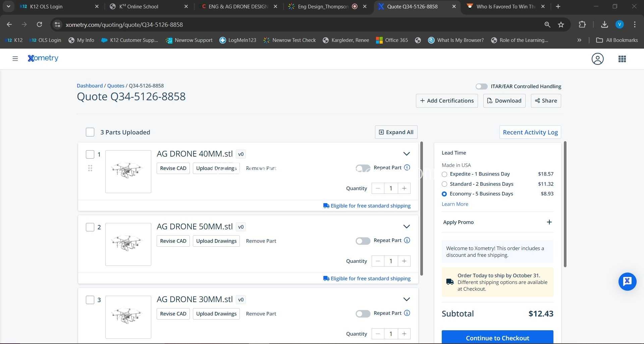644x344 pixels.
Task: Click the Xometry logo
Action: click(x=43, y=58)
